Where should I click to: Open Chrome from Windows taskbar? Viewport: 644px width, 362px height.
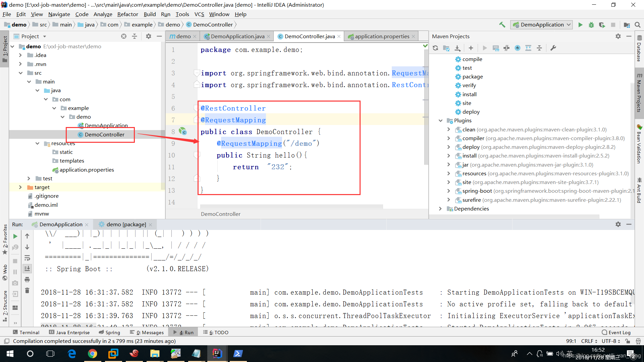92,354
